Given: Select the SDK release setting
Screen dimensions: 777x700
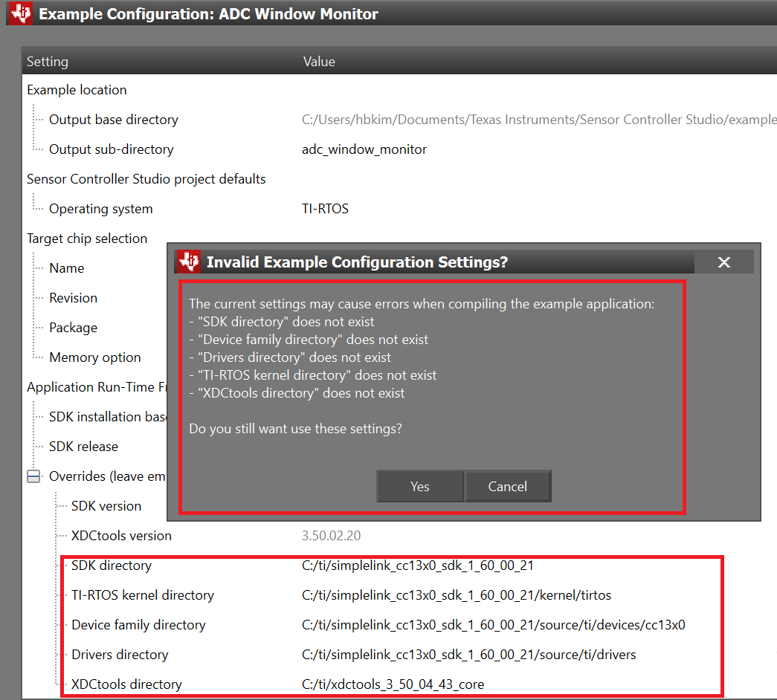Looking at the screenshot, I should (x=84, y=447).
